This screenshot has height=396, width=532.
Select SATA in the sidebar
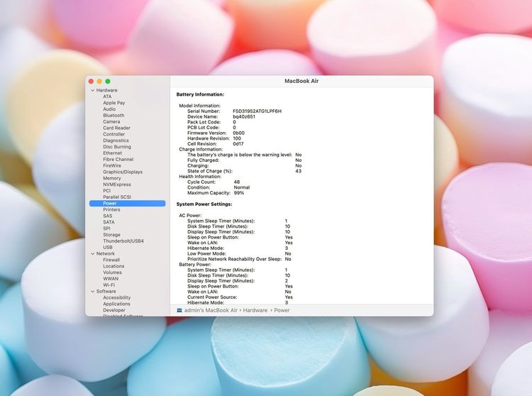click(109, 222)
